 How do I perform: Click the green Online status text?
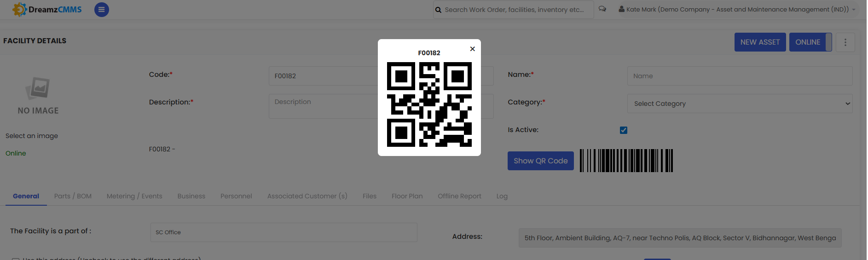pyautogui.click(x=16, y=153)
